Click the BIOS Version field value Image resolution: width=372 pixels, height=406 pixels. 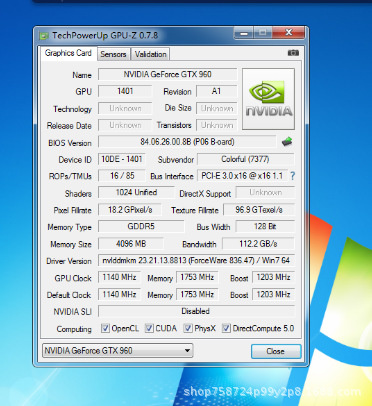(x=187, y=142)
